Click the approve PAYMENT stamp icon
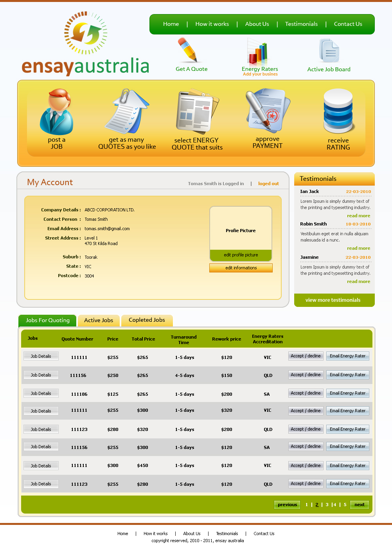This screenshot has height=548, width=392. click(268, 111)
